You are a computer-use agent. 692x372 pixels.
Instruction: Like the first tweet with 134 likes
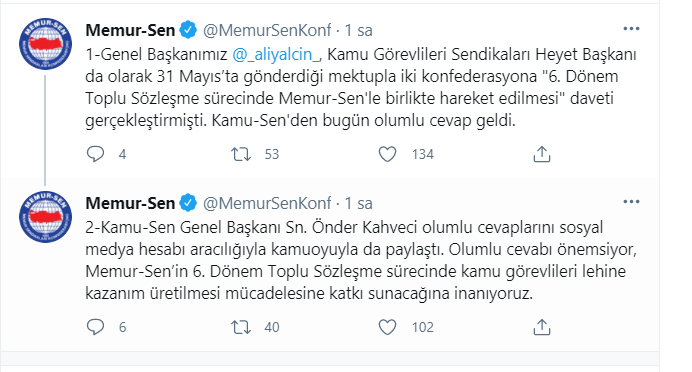point(387,154)
